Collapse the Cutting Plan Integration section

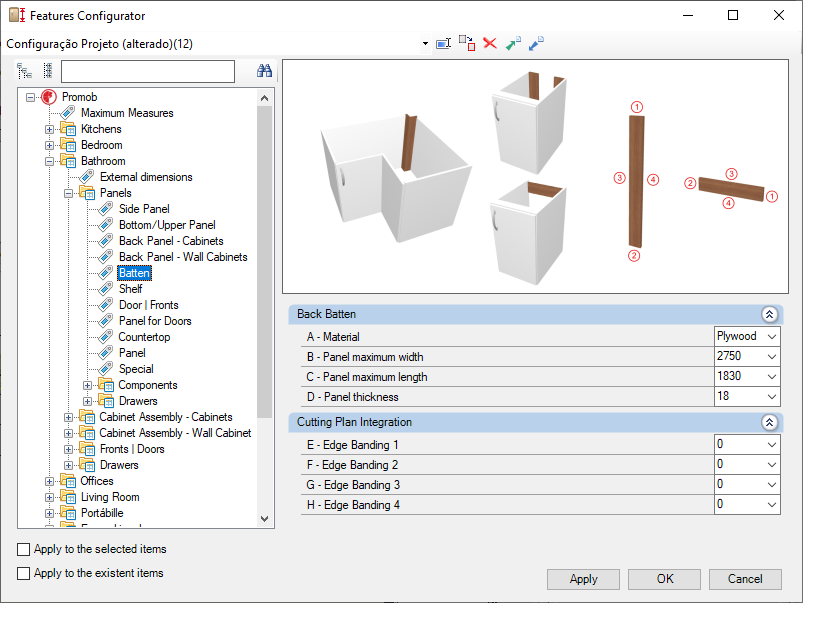pos(769,422)
